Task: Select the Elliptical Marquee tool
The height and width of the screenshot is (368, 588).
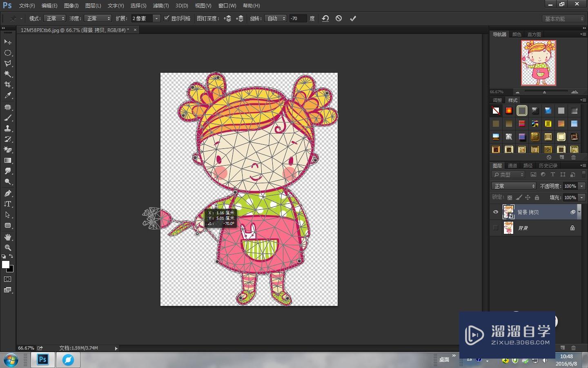Action: tap(8, 53)
